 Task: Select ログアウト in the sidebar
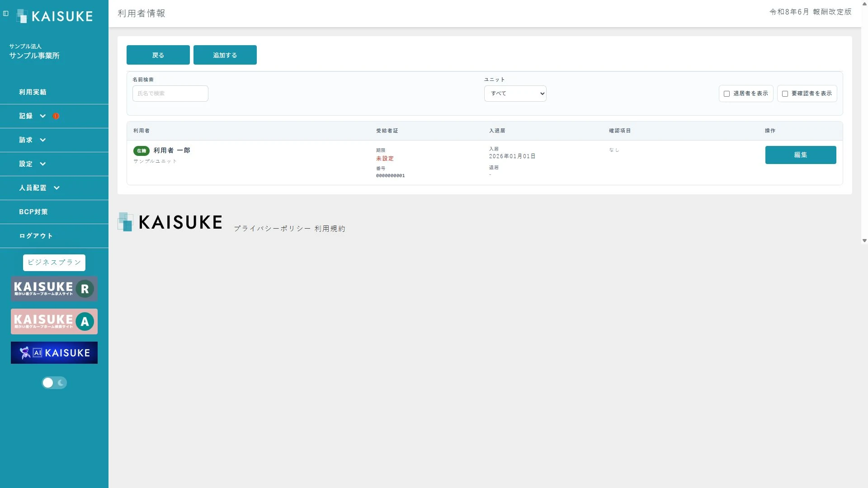[54, 236]
